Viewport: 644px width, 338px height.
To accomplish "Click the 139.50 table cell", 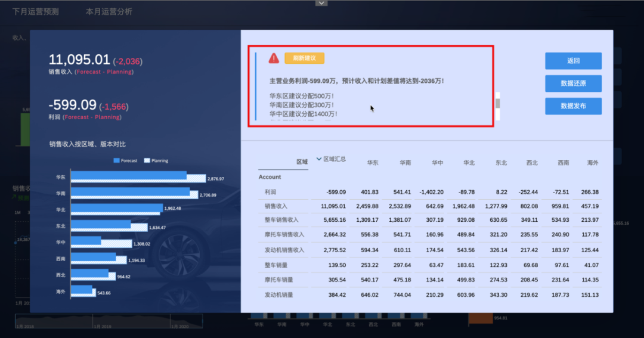I will (x=337, y=265).
